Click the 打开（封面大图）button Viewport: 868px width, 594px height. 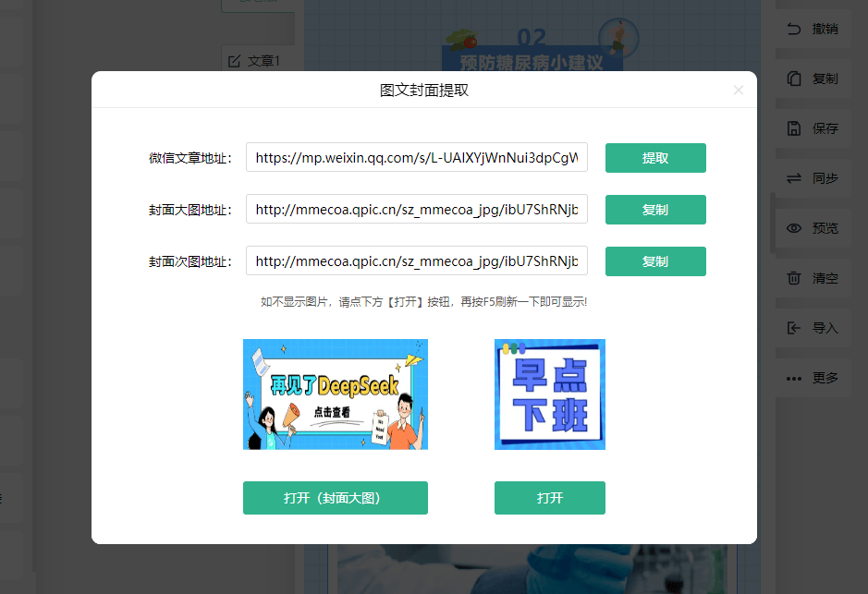pyautogui.click(x=335, y=498)
